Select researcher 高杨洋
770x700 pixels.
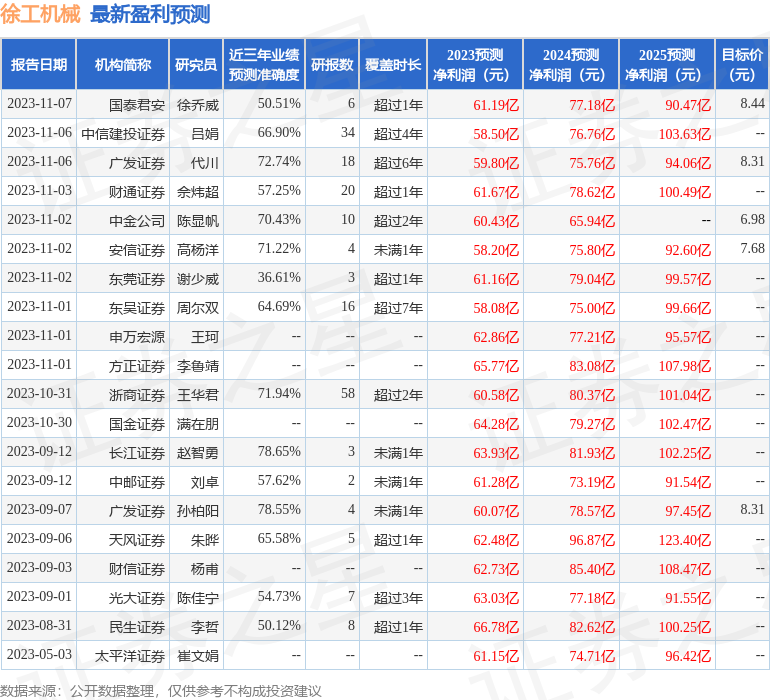pos(198,250)
